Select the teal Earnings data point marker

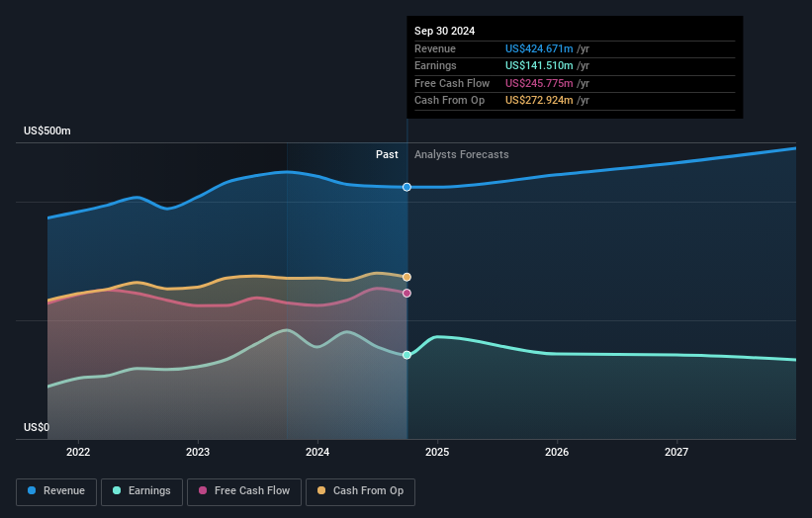tap(407, 355)
